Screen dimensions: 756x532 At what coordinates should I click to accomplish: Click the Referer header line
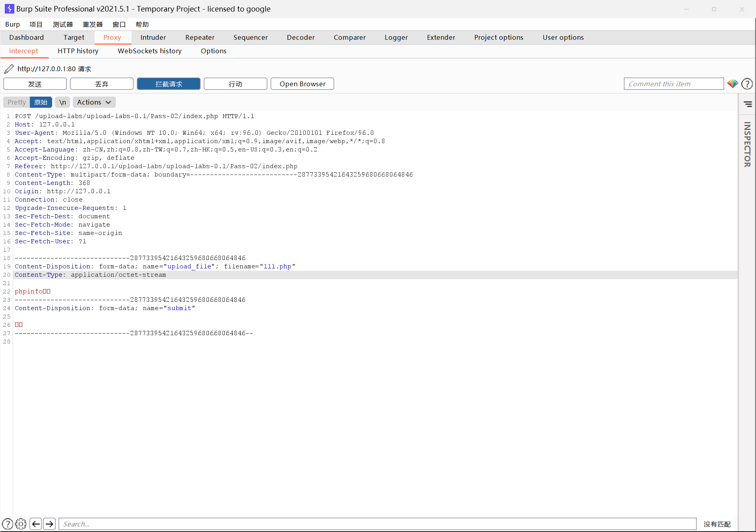[x=156, y=166]
